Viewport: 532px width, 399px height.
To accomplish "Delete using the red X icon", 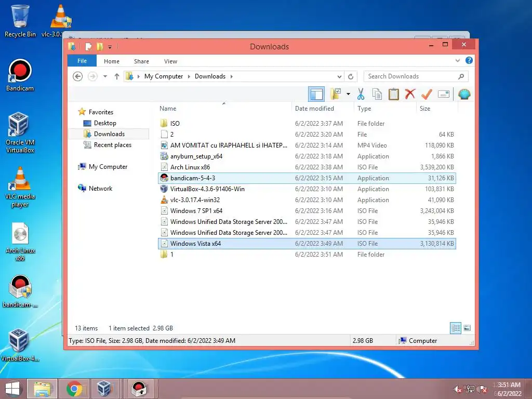I will [x=410, y=94].
